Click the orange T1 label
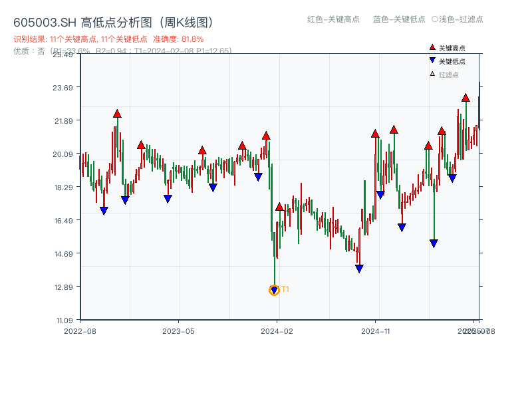The height and width of the screenshot is (399, 532). (285, 289)
